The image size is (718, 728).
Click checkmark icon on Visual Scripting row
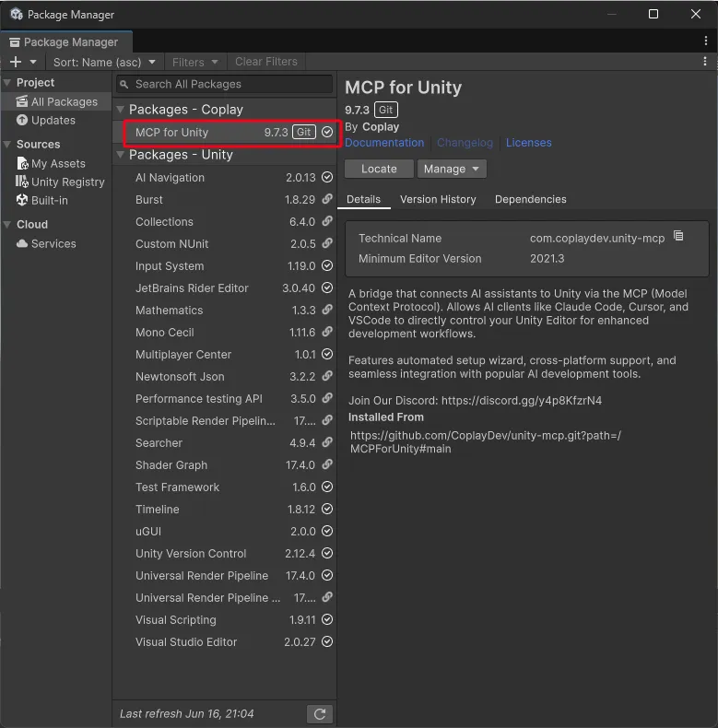click(327, 620)
